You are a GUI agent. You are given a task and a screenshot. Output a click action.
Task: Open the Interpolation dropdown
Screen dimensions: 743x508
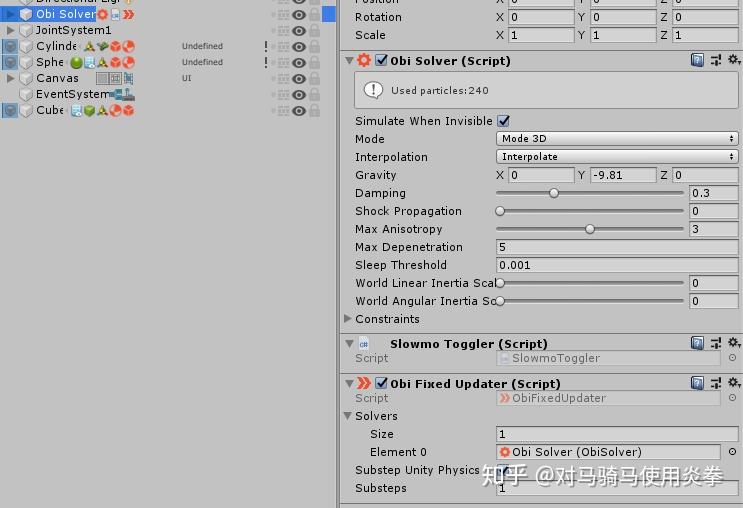point(617,156)
